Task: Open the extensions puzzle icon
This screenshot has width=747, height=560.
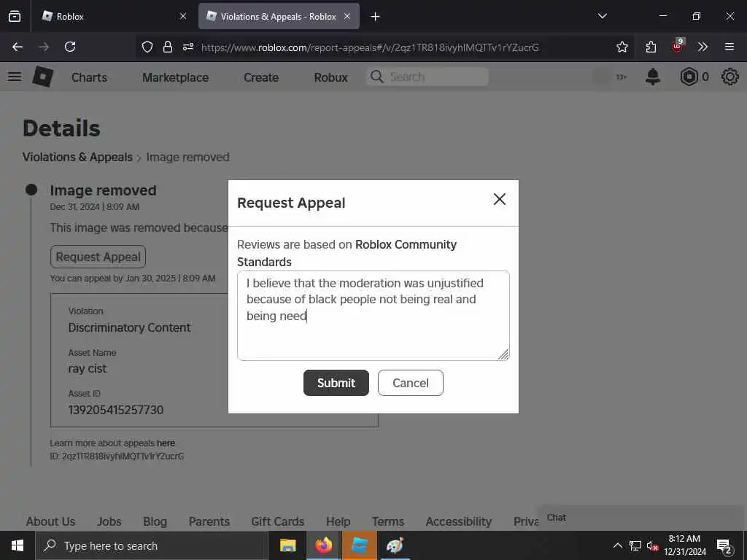Action: point(651,47)
